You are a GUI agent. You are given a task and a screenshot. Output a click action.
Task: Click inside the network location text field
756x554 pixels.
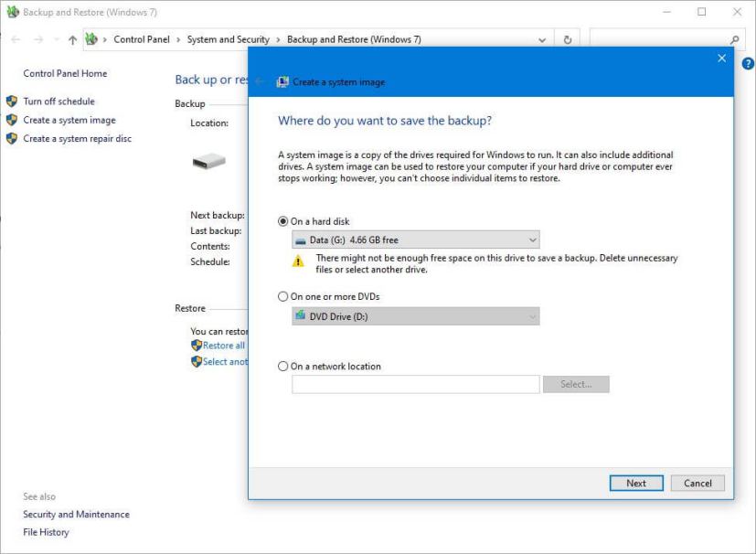414,384
